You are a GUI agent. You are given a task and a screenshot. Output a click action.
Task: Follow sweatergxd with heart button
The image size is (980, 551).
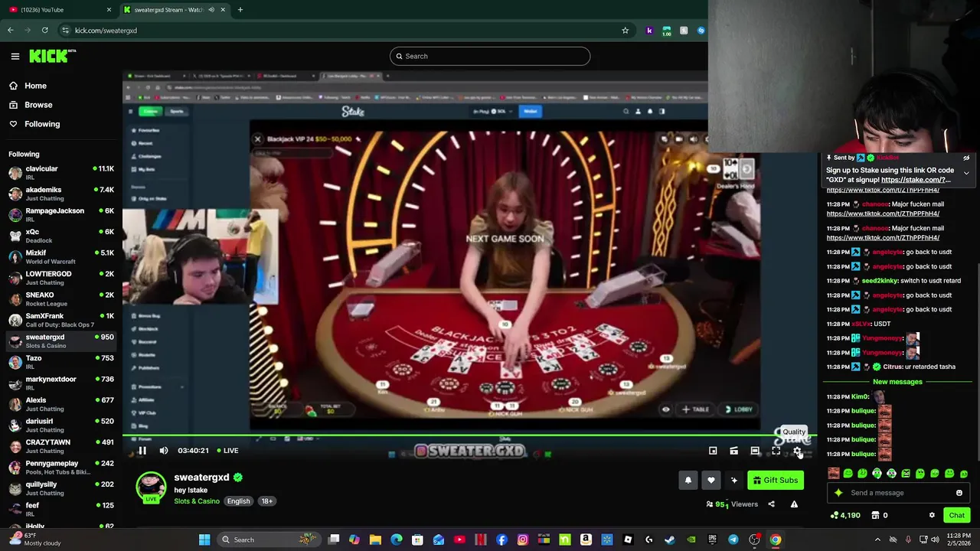(711, 480)
